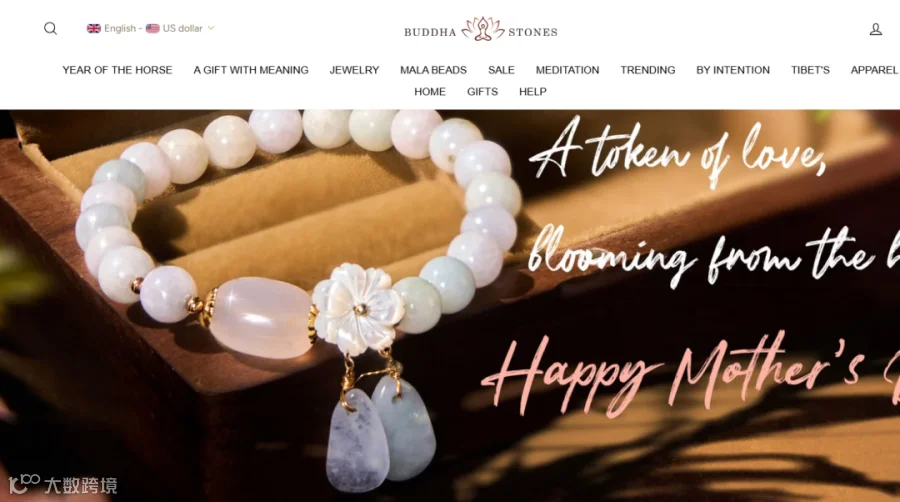Open the user account icon
This screenshot has height=502, width=900.
(x=875, y=29)
